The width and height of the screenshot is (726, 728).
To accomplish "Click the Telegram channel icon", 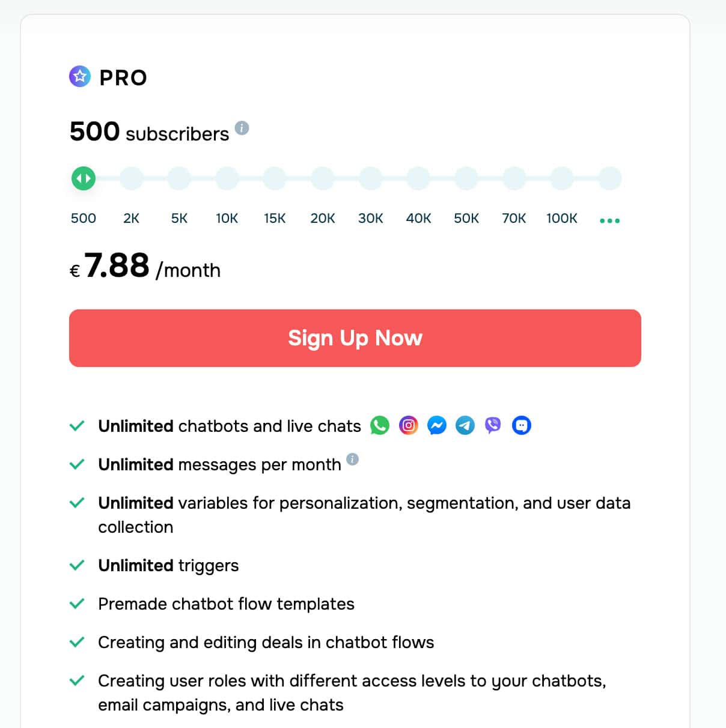I will tap(465, 425).
